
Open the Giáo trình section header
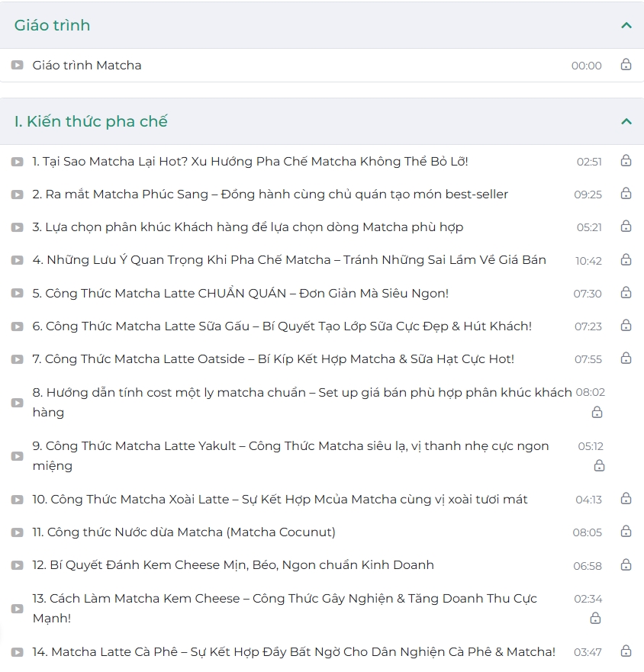click(x=53, y=24)
